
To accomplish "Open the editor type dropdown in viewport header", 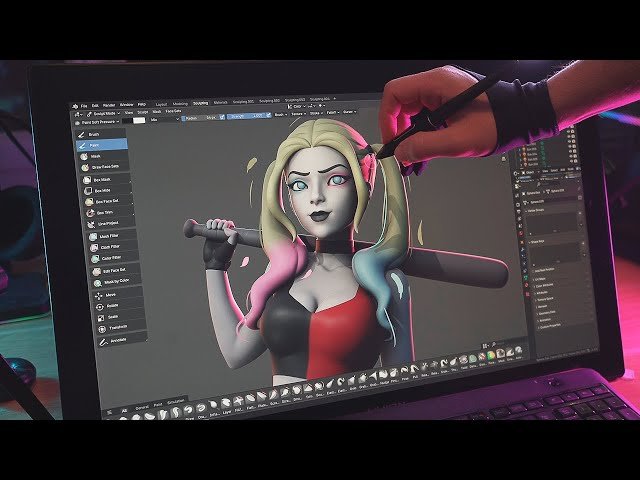I will tap(77, 114).
